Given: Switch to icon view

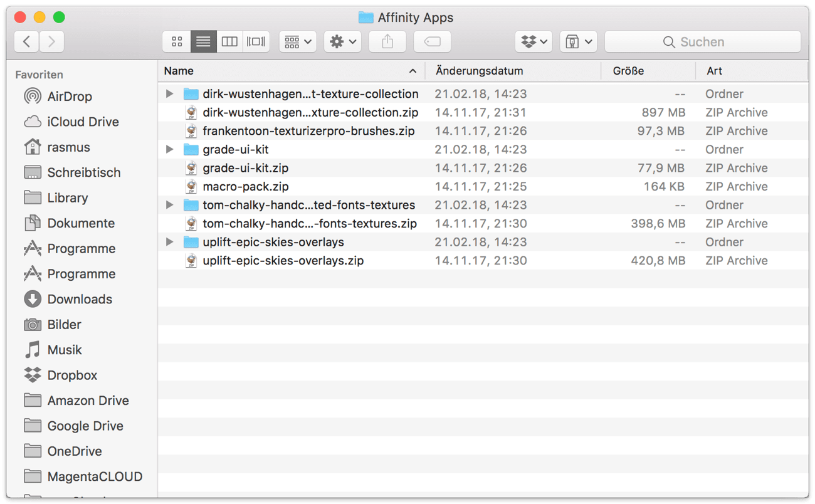Looking at the screenshot, I should (177, 41).
